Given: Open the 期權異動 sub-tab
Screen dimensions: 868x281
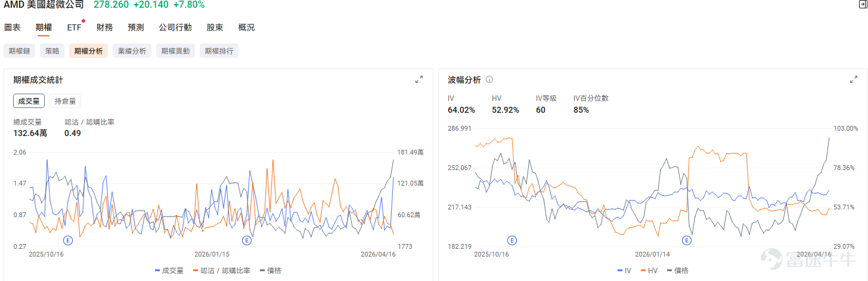Looking at the screenshot, I should click(176, 51).
